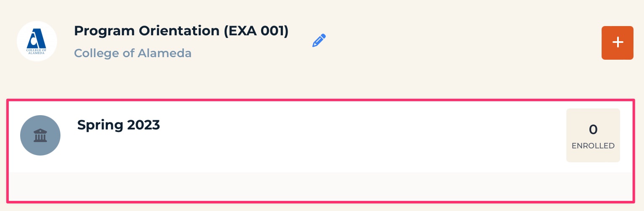Click the light footer strip of the Spring 2023 card
The image size is (644, 211).
pyautogui.click(x=321, y=186)
